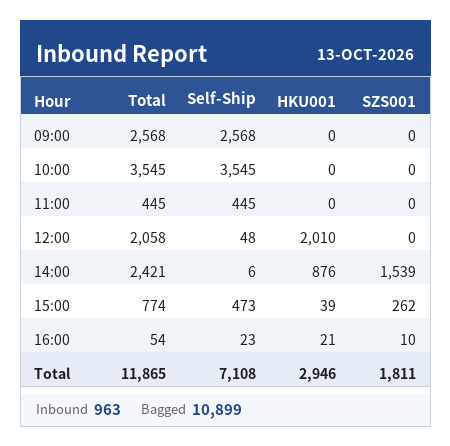Click Self-Ship total 7,108
The height and width of the screenshot is (446, 450).
click(x=238, y=374)
